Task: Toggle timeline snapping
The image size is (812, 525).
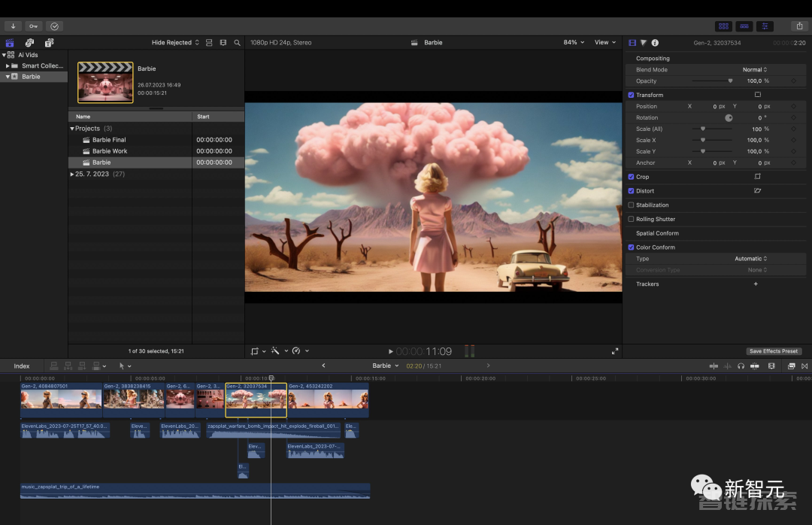Action: coord(755,366)
